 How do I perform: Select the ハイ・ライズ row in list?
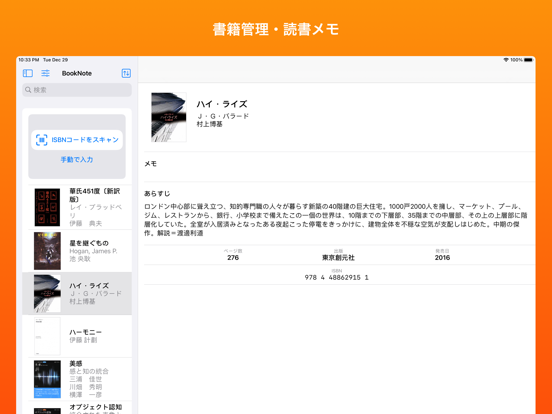pos(77,293)
